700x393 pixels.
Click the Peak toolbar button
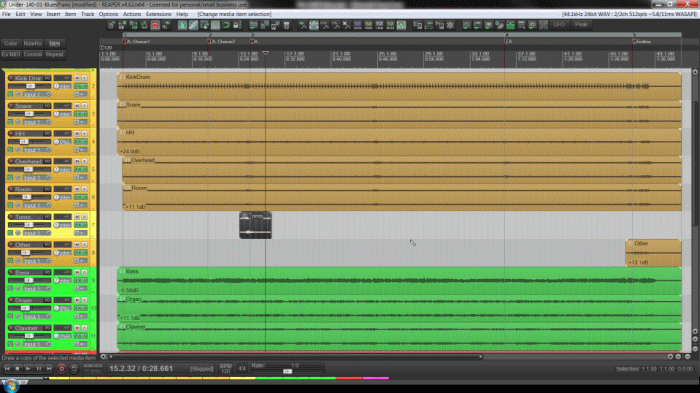pyautogui.click(x=581, y=25)
